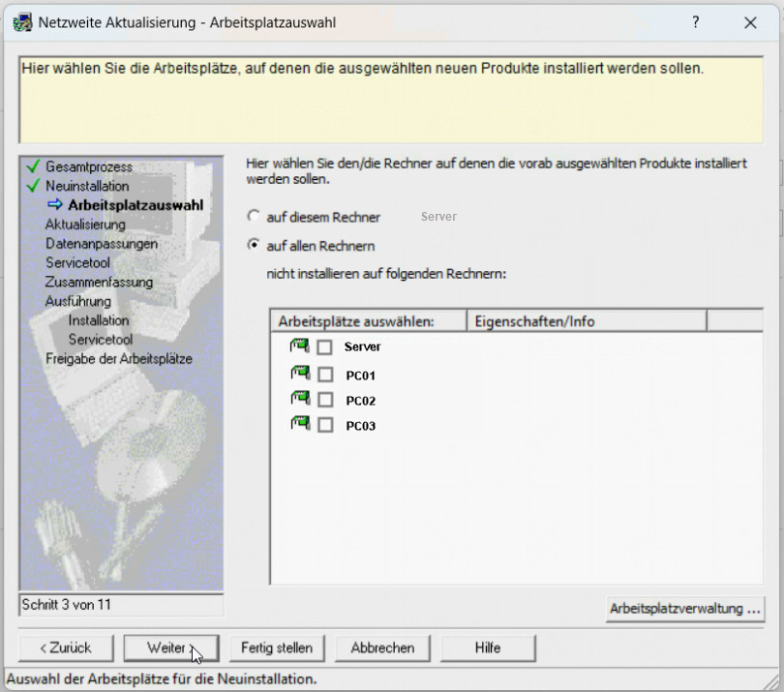The width and height of the screenshot is (784, 692).
Task: Open the Hilfe button
Action: 487,647
